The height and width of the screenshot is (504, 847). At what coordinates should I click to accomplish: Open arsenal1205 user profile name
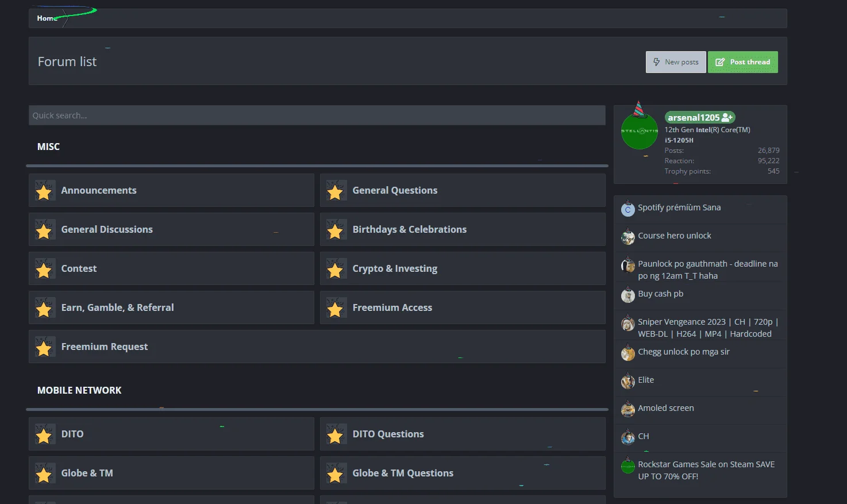click(694, 117)
